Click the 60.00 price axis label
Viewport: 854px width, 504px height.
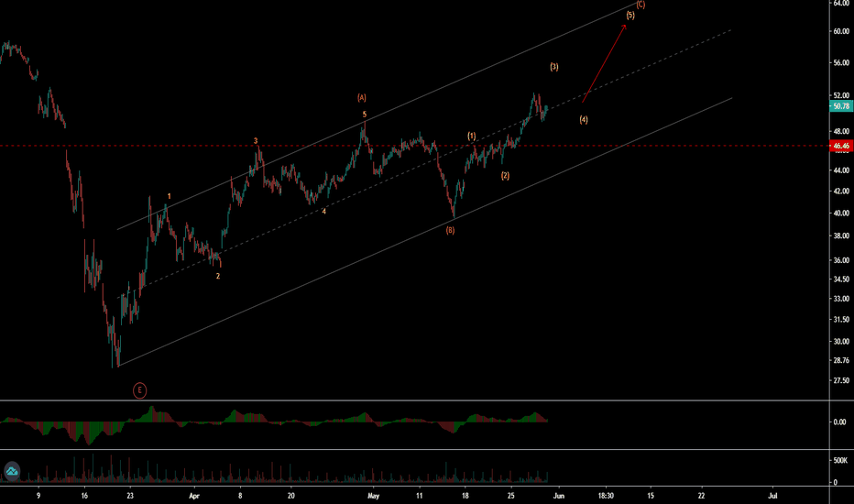coord(841,31)
